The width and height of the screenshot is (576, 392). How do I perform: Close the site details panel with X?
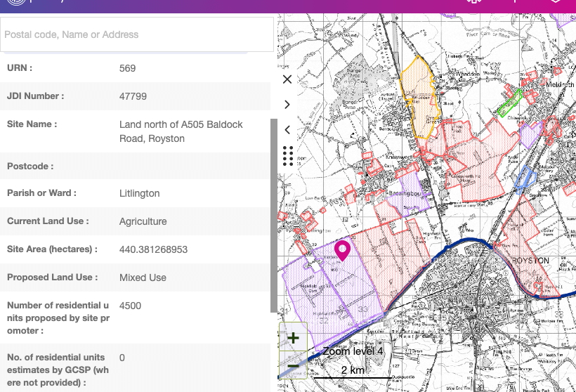pos(287,79)
